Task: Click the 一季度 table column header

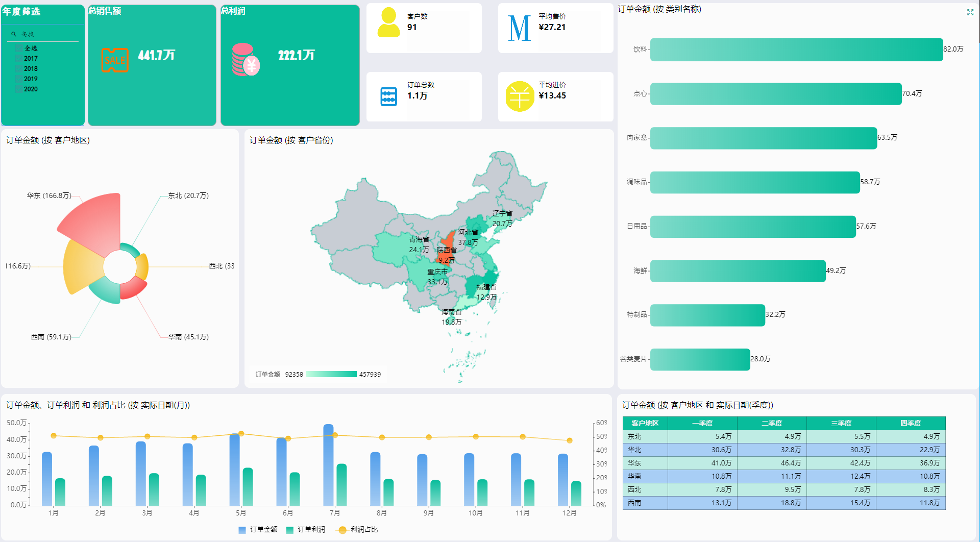Action: tap(702, 423)
